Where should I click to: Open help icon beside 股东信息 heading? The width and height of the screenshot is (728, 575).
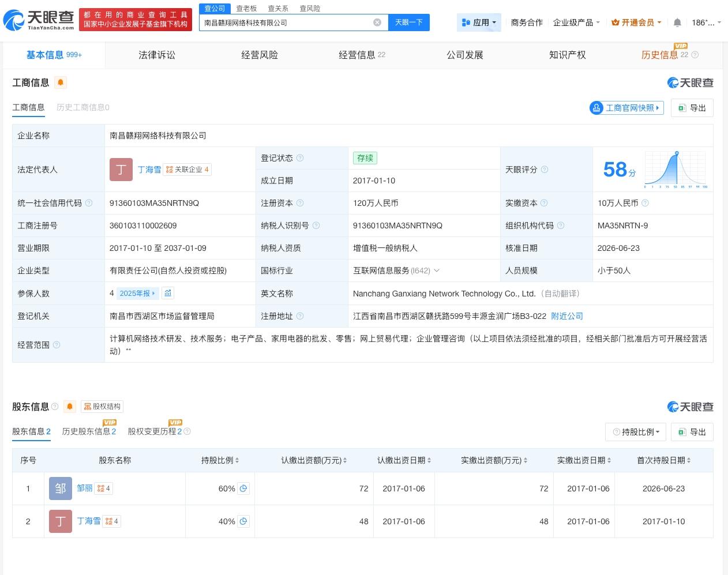[55, 407]
